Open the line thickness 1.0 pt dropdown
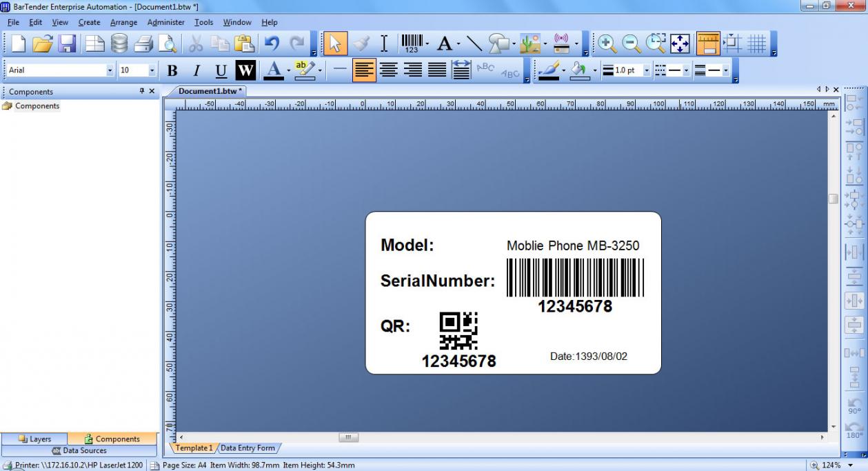868x471 pixels. 647,70
